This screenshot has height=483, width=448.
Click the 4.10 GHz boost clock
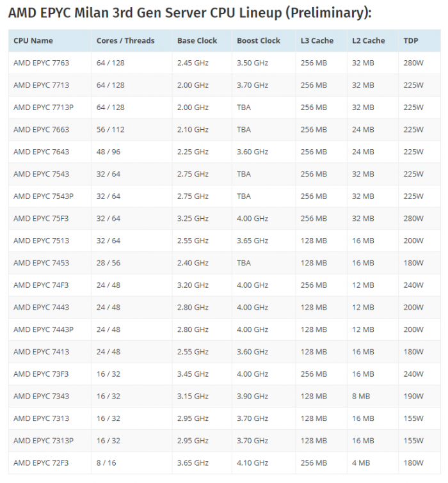pos(252,463)
